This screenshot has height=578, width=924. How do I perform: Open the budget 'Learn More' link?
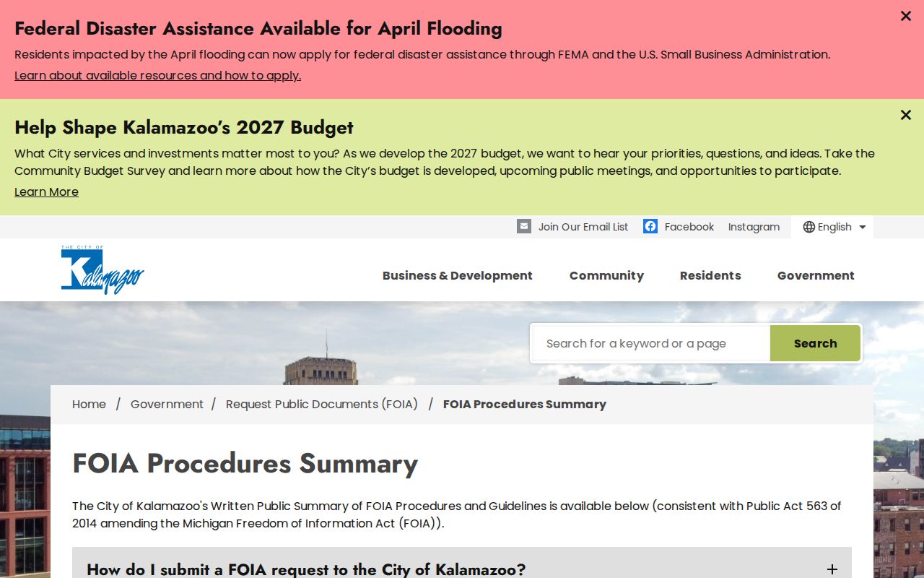tap(46, 191)
